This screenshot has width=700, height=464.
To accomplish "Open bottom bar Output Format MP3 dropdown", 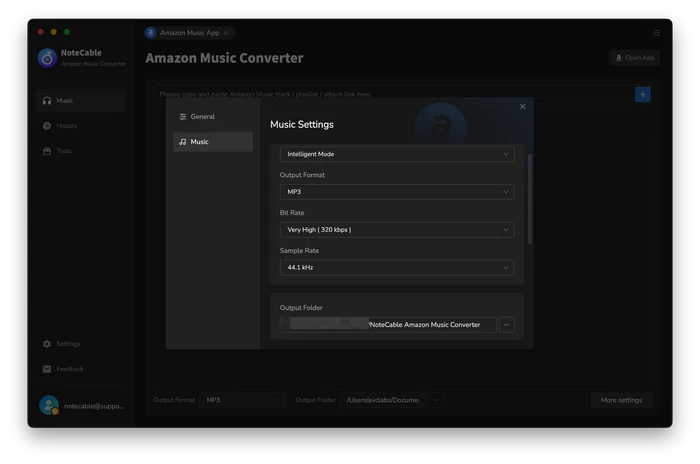I will point(242,400).
